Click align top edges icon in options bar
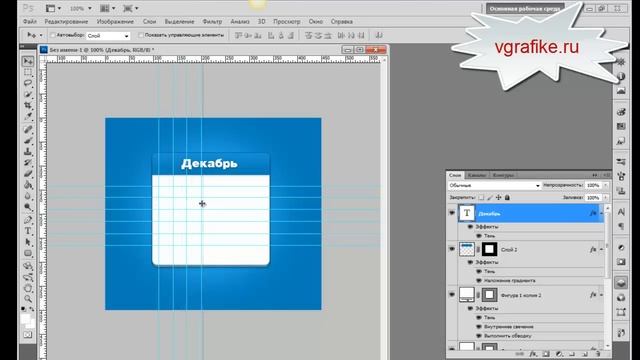Image resolution: width=640 pixels, height=360 pixels. click(238, 36)
